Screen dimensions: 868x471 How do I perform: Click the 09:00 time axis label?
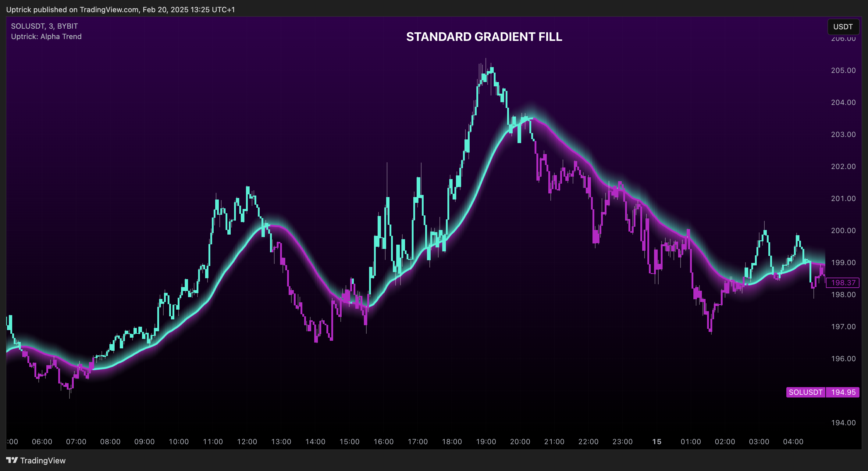(x=144, y=442)
